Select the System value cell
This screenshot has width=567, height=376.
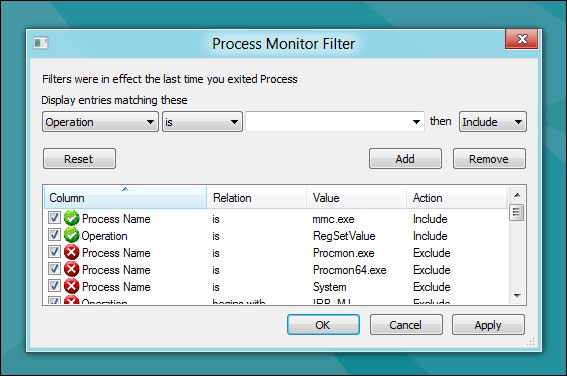tap(329, 287)
